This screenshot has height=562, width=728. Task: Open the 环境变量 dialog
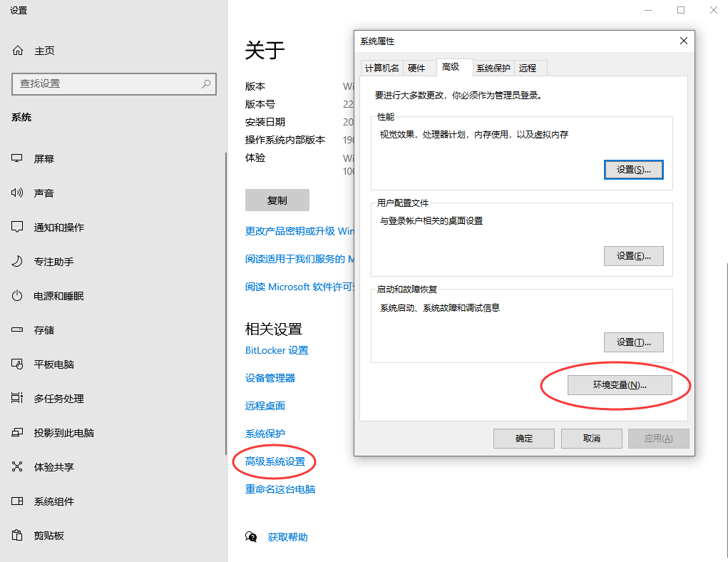620,385
